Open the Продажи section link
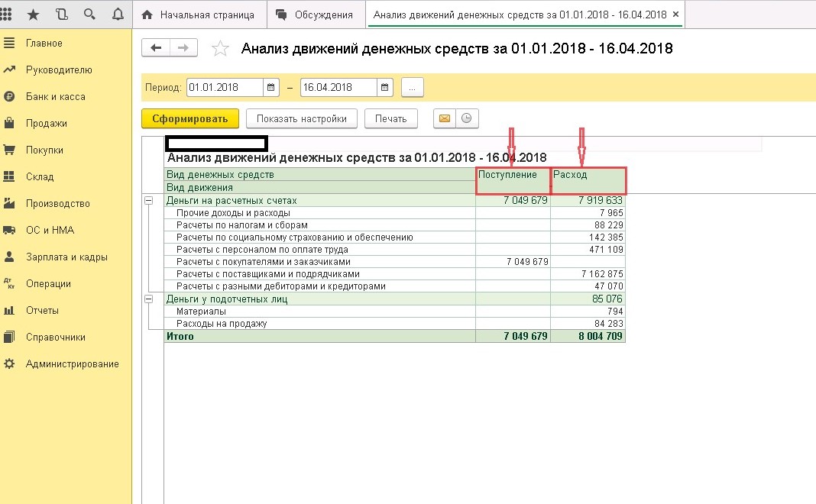Image resolution: width=816 pixels, height=504 pixels. [x=47, y=123]
